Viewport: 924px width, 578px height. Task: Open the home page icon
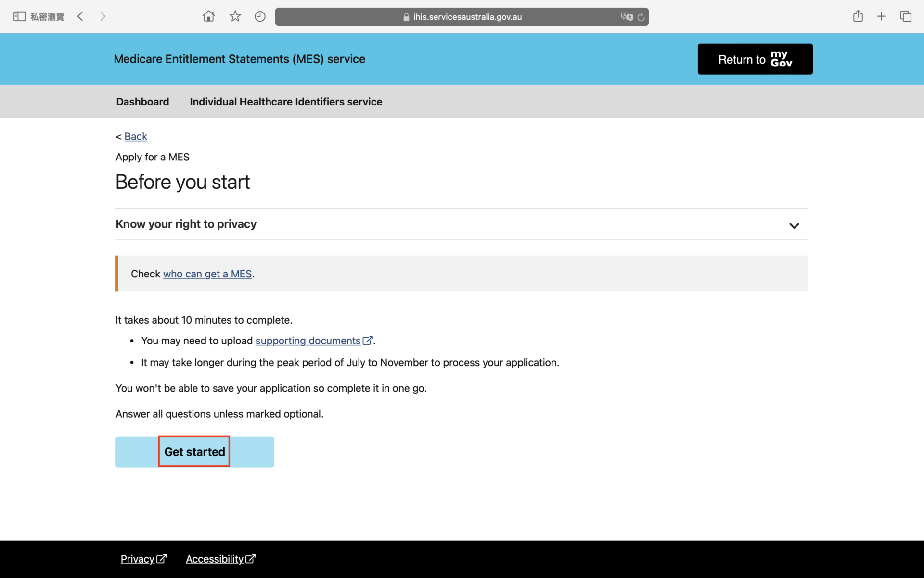(x=208, y=17)
